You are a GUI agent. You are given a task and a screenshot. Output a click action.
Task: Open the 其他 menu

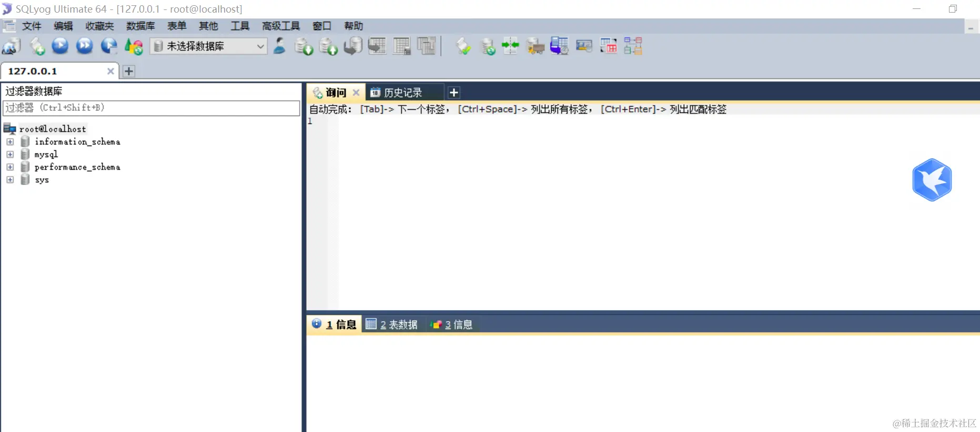coord(208,26)
